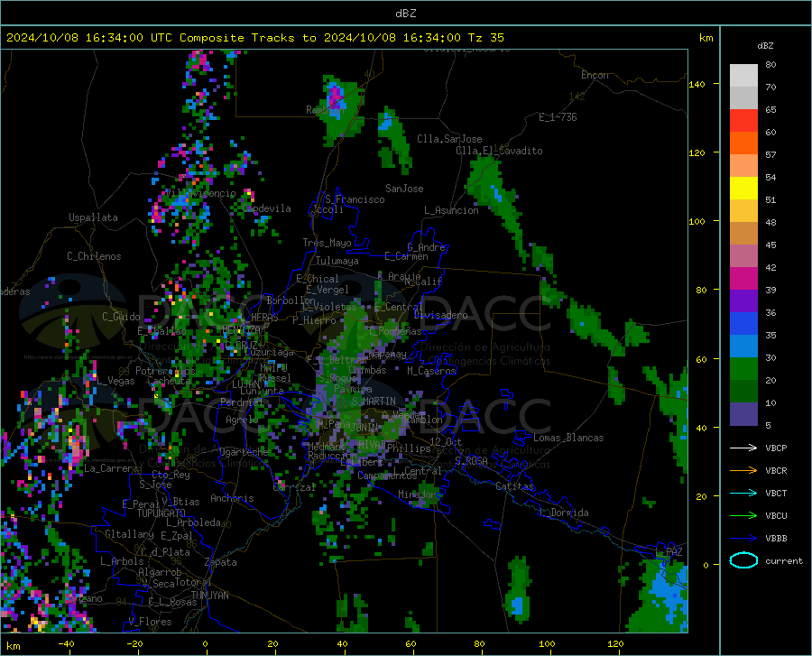Click the dBZ title at top
The image size is (812, 656).
point(405,14)
